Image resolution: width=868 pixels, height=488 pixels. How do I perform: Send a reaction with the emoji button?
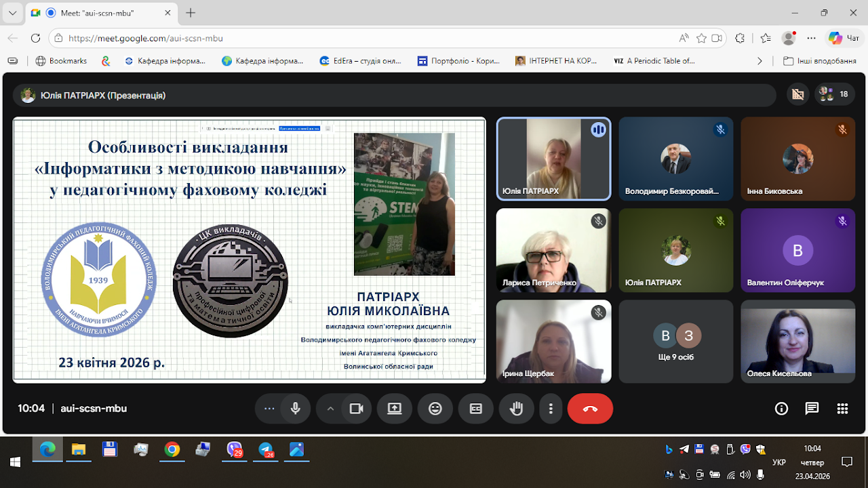click(x=435, y=409)
